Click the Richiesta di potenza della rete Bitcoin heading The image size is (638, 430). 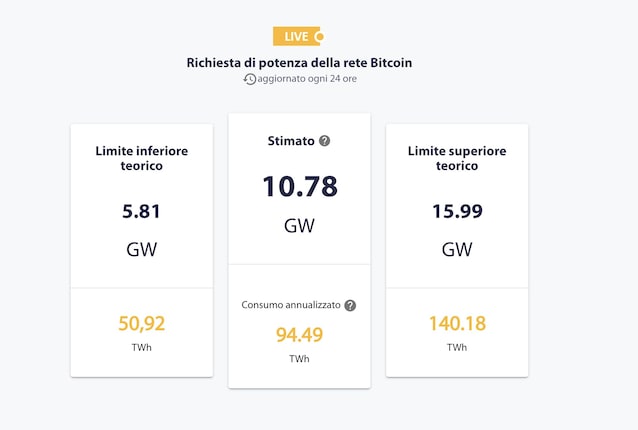pyautogui.click(x=299, y=63)
